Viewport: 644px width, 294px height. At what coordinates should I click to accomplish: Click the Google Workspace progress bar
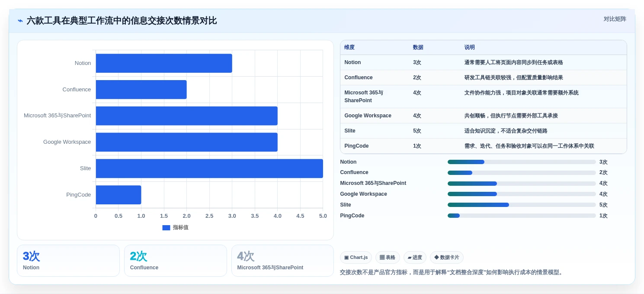pos(522,194)
